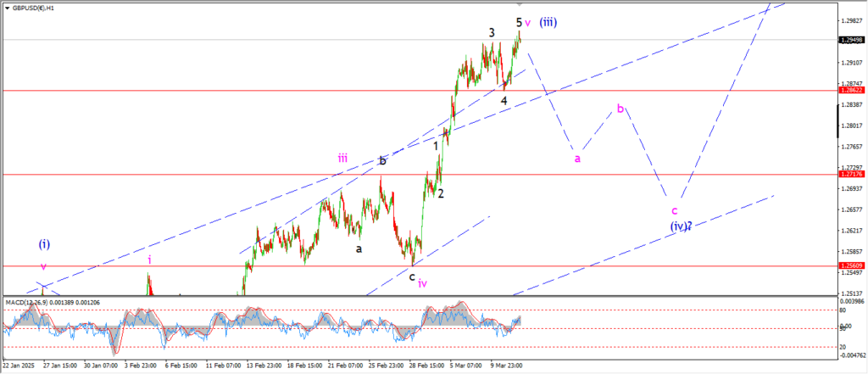The width and height of the screenshot is (868, 374).
Task: Select the pink iii wave label
Action: pyautogui.click(x=342, y=159)
